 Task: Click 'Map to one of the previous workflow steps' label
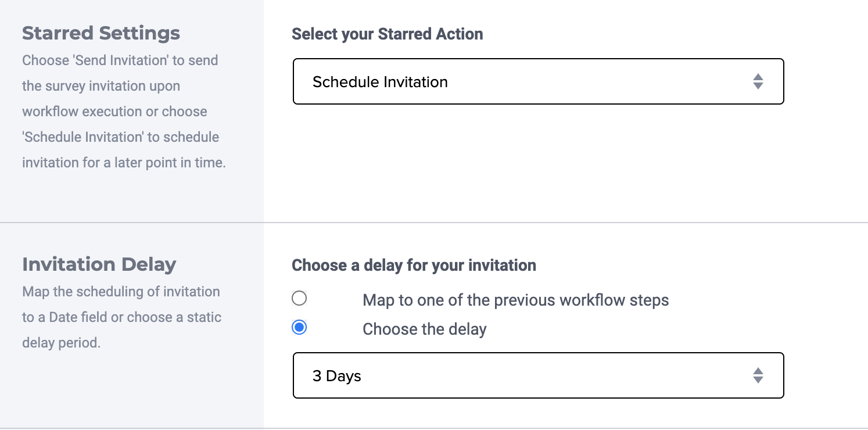click(515, 300)
